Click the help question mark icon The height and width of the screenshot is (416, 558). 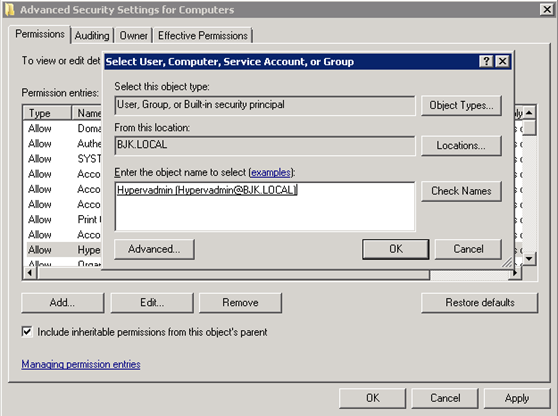pyautogui.click(x=486, y=62)
